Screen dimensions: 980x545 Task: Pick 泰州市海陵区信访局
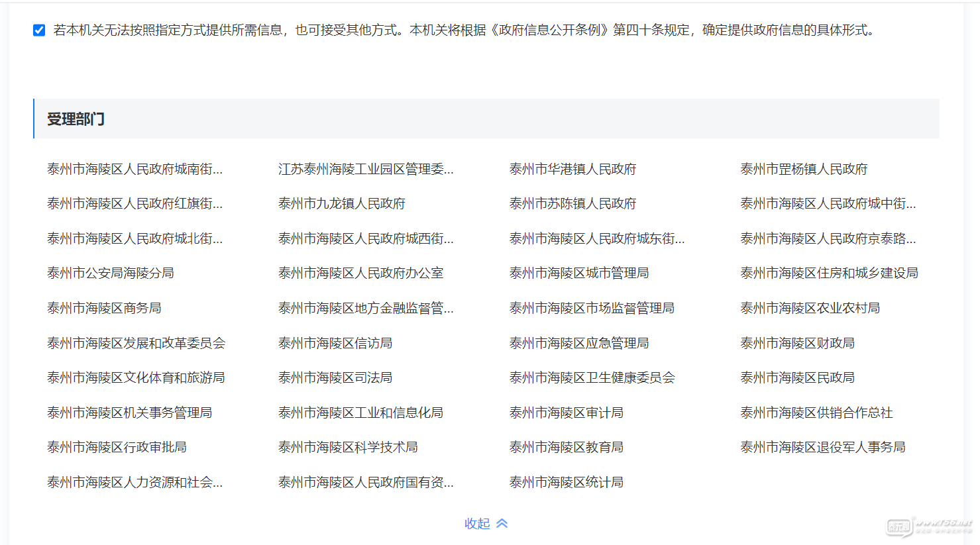(x=335, y=344)
